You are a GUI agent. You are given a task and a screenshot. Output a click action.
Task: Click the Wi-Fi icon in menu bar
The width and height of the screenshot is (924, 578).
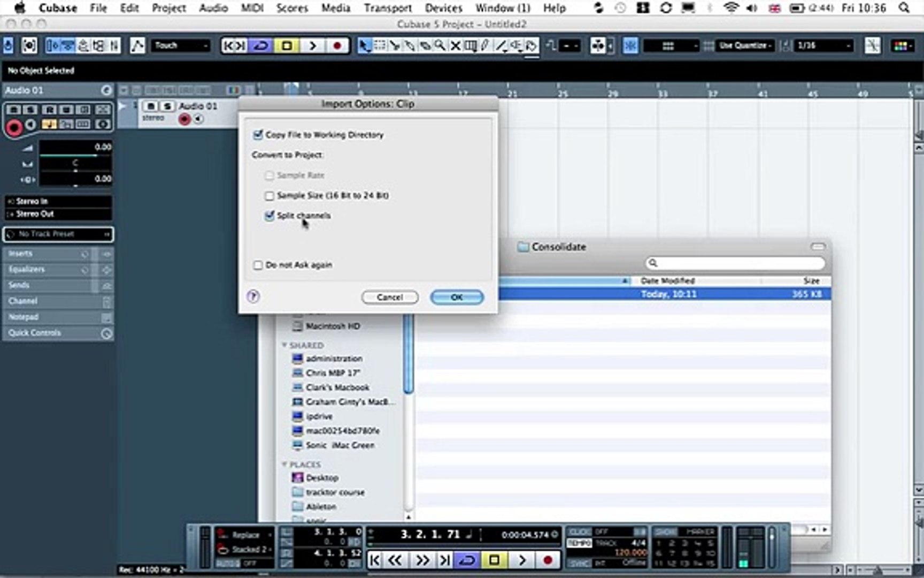pyautogui.click(x=730, y=8)
